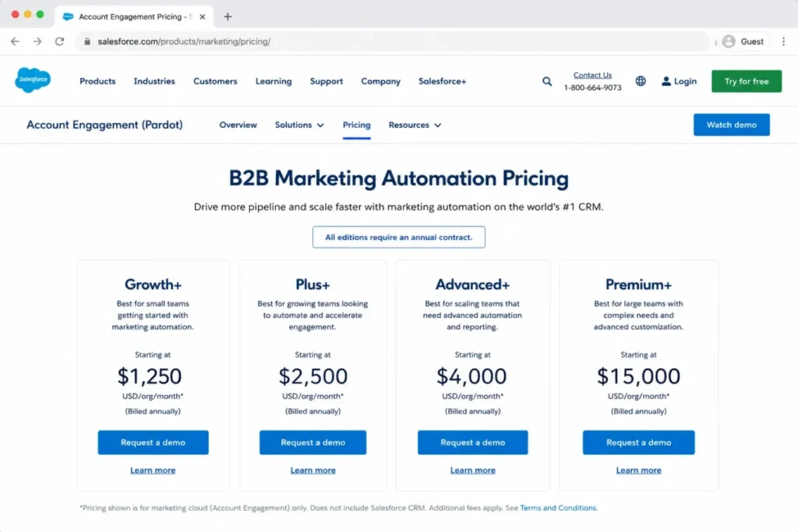Open the site search magnifier icon
The width and height of the screenshot is (798, 532).
click(546, 81)
